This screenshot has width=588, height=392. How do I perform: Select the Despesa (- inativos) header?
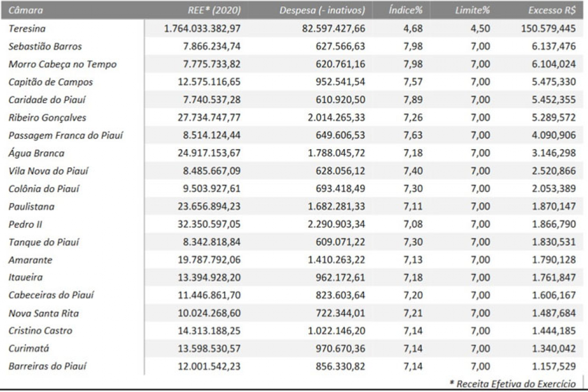pyautogui.click(x=322, y=10)
